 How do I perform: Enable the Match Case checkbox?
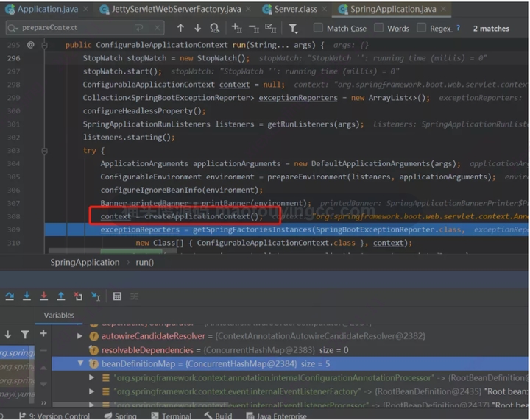[x=318, y=28]
